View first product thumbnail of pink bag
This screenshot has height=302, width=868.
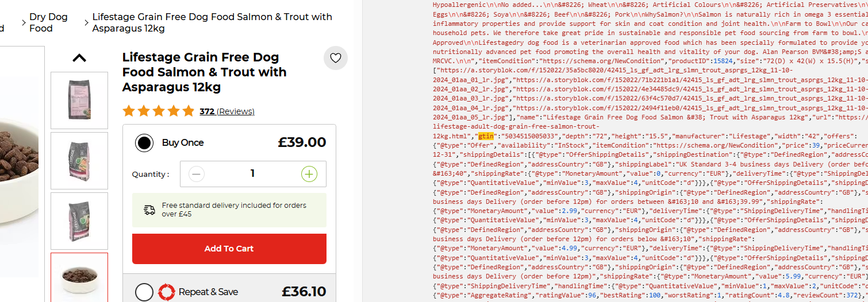click(79, 100)
